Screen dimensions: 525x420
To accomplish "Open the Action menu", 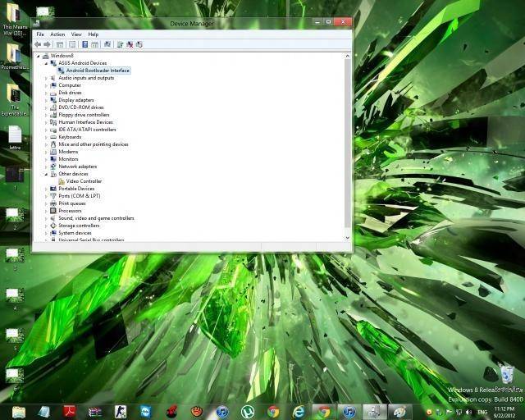I will [x=57, y=34].
